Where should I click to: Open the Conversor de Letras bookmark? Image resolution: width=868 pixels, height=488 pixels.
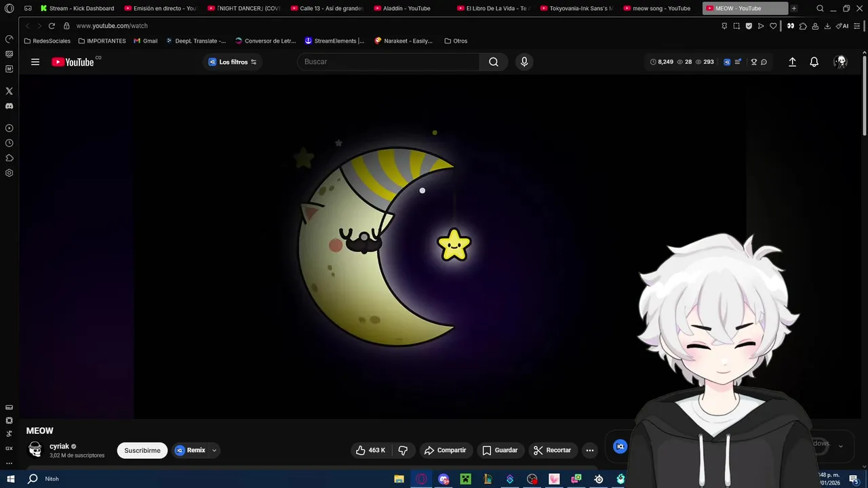266,41
